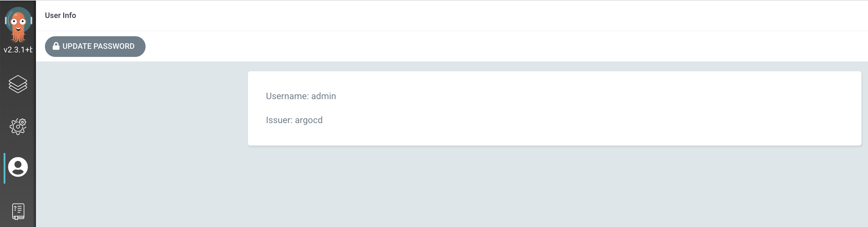Click the "Issuer:" label text

coord(279,120)
